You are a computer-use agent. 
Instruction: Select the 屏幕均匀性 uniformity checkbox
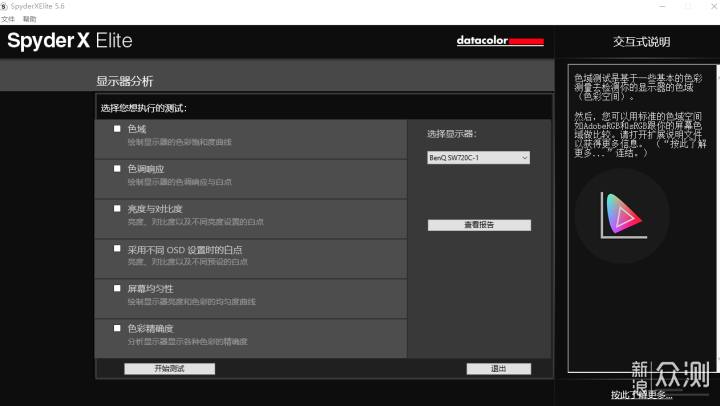tap(117, 288)
